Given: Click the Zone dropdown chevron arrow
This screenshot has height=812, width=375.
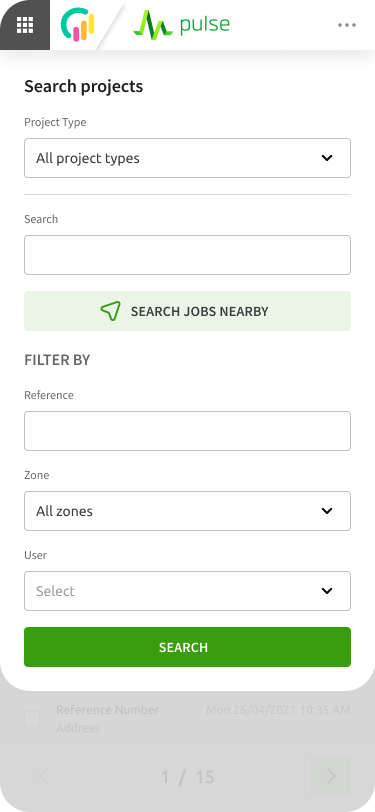Looking at the screenshot, I should (327, 511).
